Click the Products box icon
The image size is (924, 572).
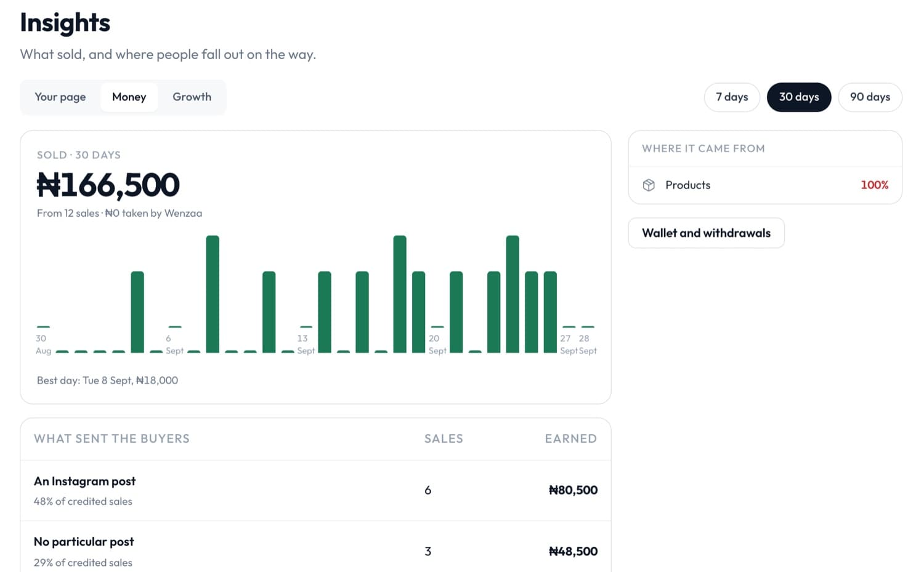pos(649,185)
